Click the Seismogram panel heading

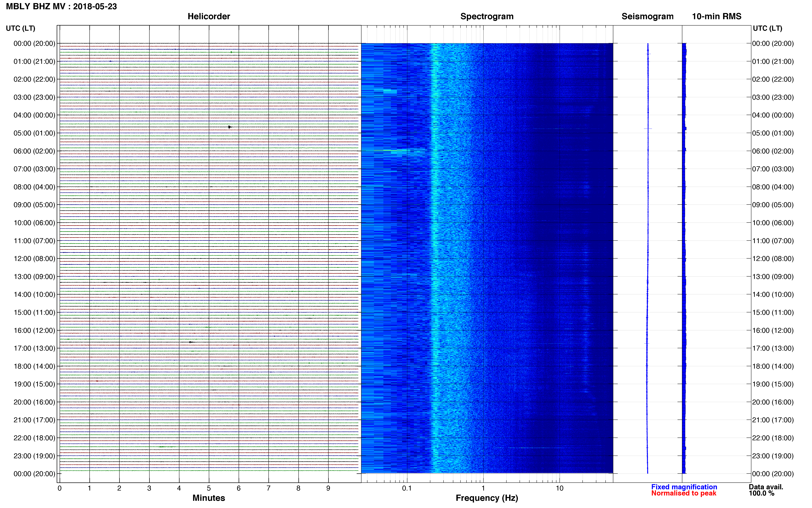[x=648, y=16]
